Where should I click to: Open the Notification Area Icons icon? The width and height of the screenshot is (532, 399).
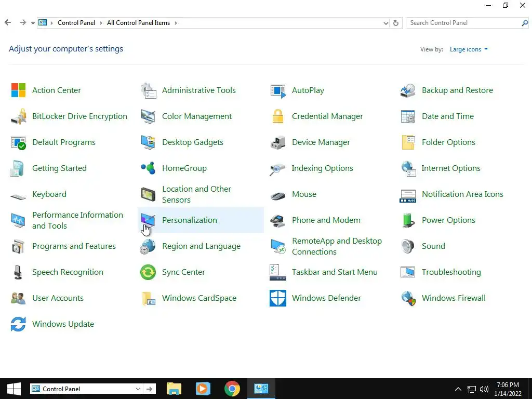[408, 196]
